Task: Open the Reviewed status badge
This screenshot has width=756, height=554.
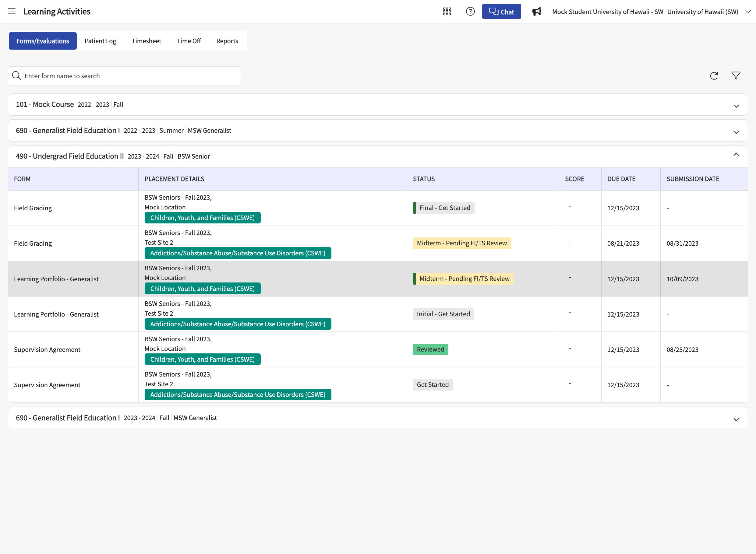Action: (430, 349)
